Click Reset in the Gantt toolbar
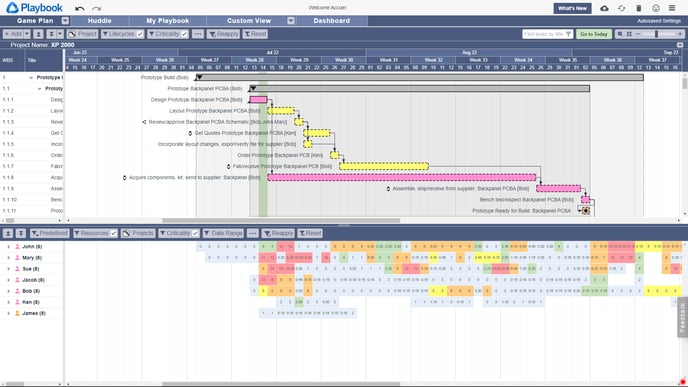The image size is (688, 387). 255,34
